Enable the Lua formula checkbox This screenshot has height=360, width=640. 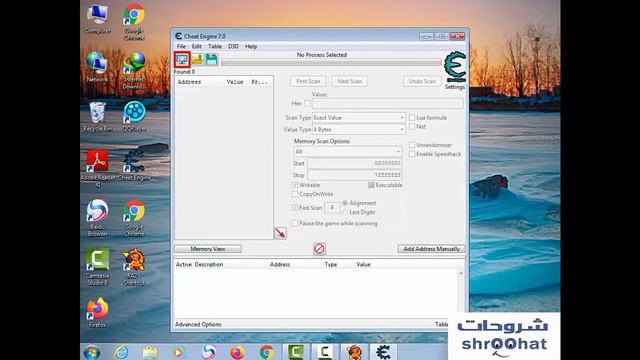click(412, 118)
